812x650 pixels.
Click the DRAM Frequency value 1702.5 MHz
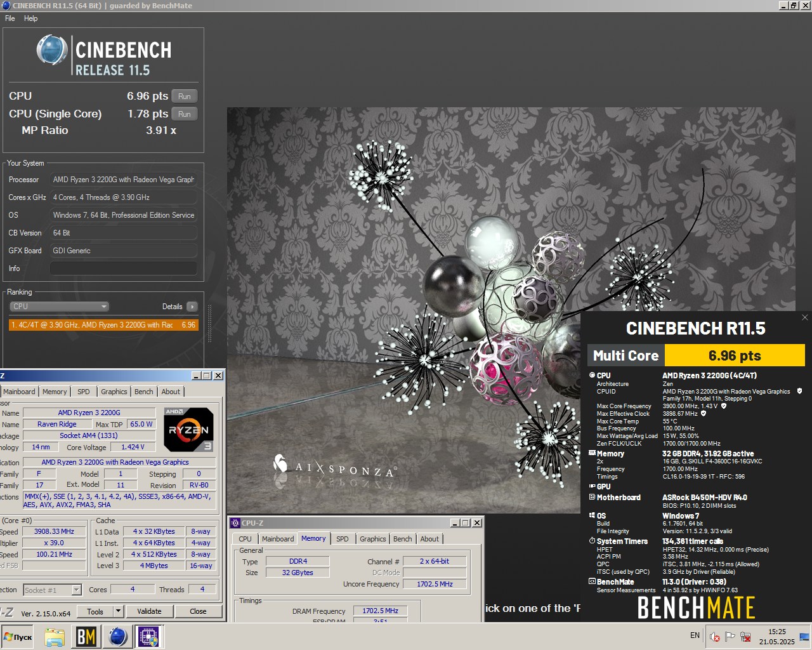click(x=381, y=611)
